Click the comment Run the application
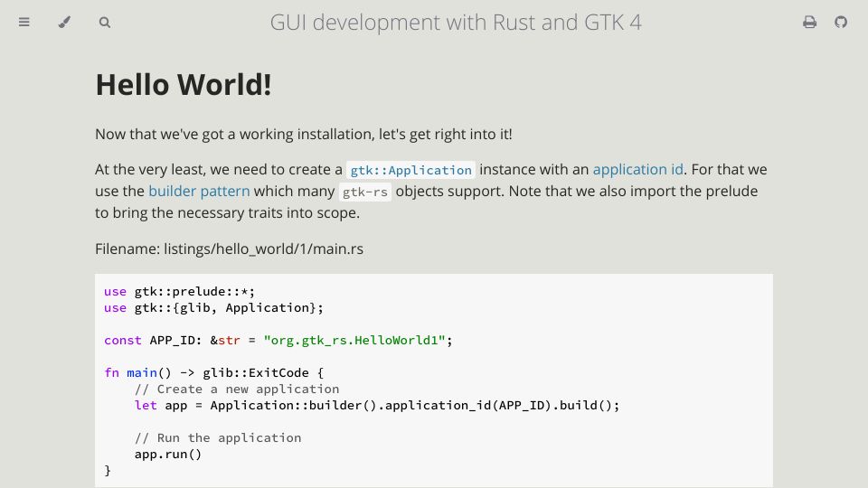The height and width of the screenshot is (488, 868). [218, 437]
